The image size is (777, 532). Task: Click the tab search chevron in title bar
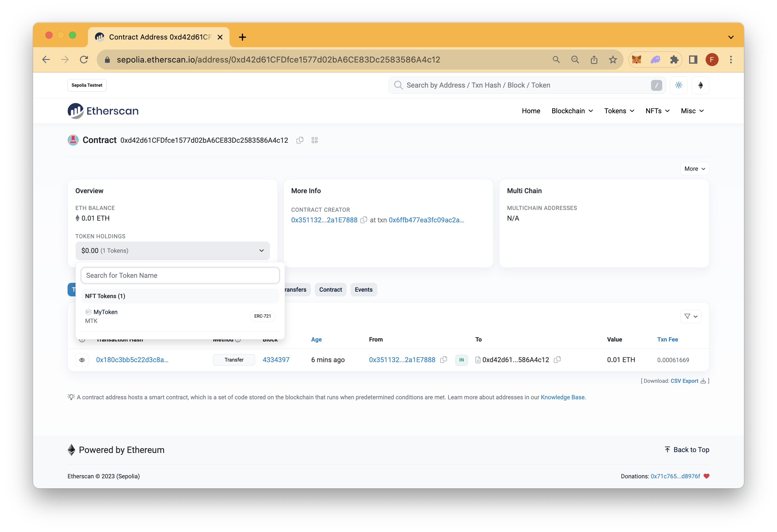tap(731, 37)
